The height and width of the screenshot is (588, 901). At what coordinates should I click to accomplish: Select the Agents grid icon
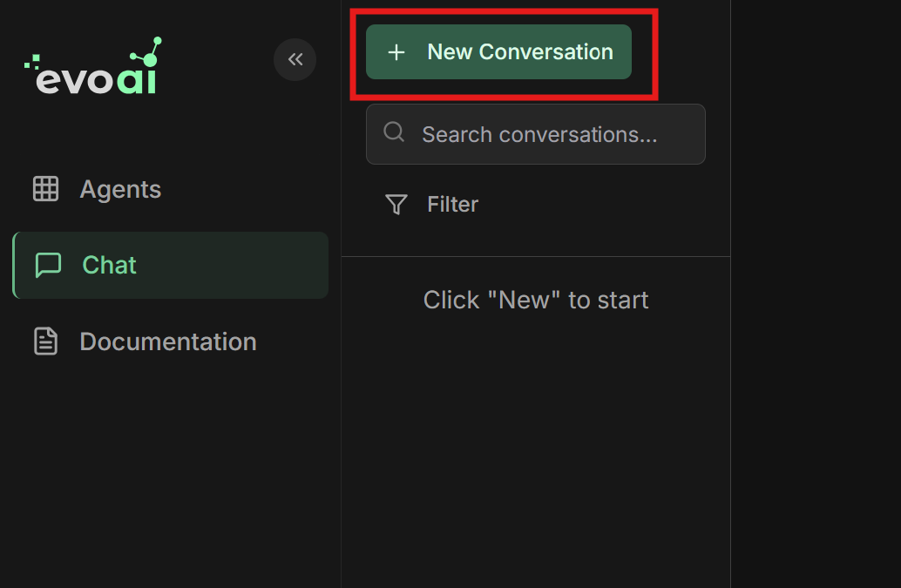[46, 188]
